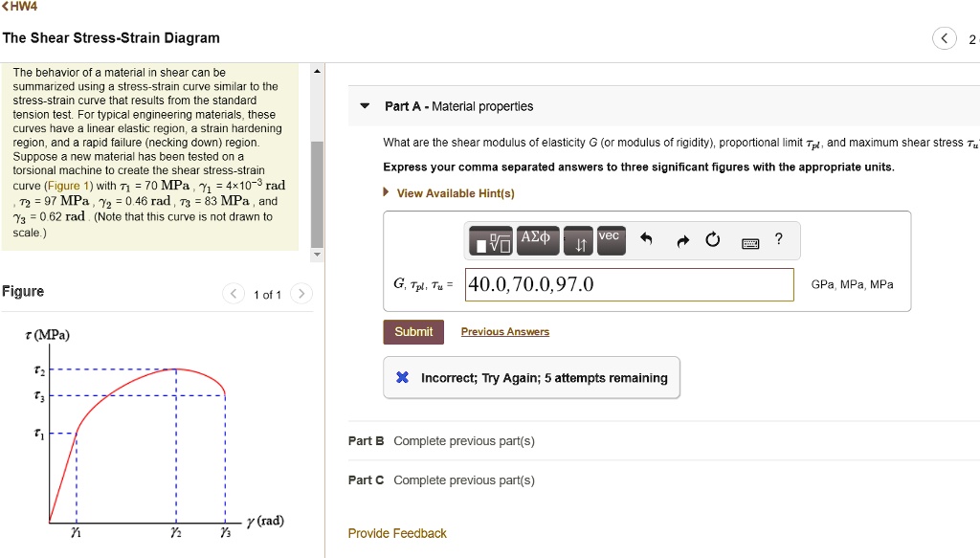Click the answer input field for G, τpl, τu
This screenshot has height=558, width=980.
tap(629, 284)
